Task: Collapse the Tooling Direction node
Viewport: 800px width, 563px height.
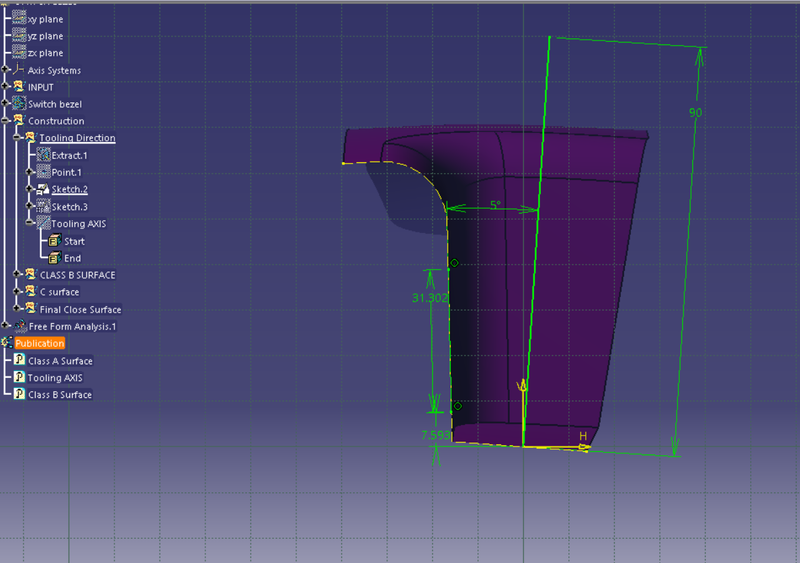Action: click(18, 138)
